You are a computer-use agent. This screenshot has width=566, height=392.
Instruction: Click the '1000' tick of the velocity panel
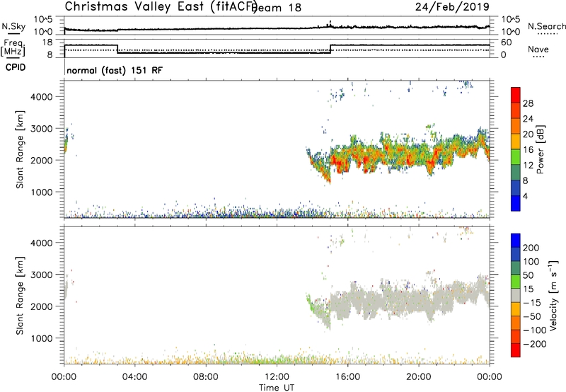tap(42, 338)
